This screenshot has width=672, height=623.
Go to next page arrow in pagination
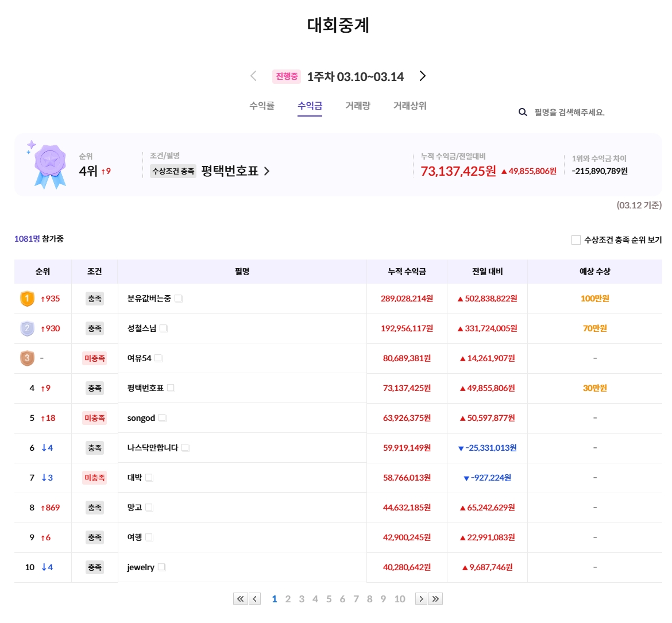click(421, 598)
